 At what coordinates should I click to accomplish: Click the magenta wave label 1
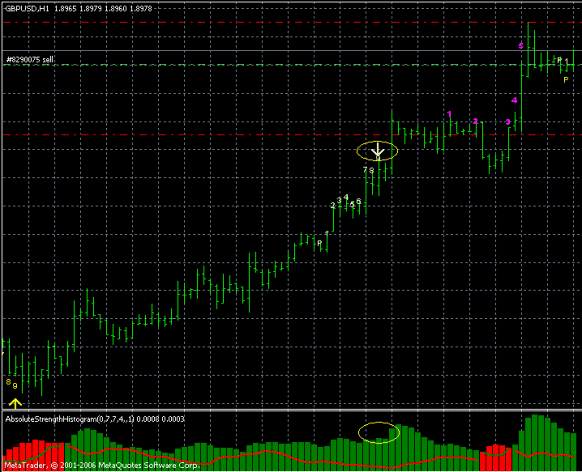(449, 114)
